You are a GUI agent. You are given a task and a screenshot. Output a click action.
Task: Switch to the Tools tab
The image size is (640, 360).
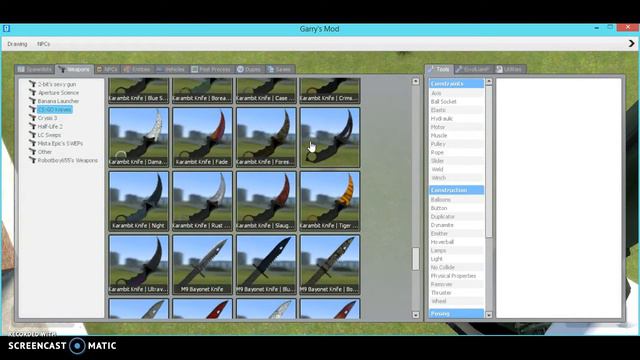coord(439,69)
